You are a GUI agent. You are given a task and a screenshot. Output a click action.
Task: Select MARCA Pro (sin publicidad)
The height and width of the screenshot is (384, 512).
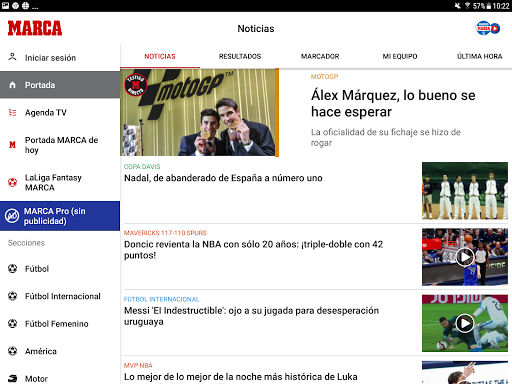pyautogui.click(x=60, y=216)
